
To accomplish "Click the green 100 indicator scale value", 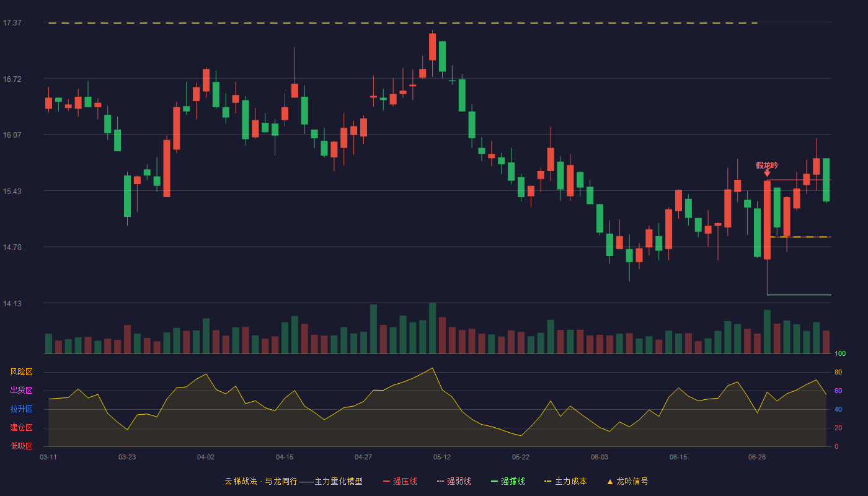I will point(840,354).
